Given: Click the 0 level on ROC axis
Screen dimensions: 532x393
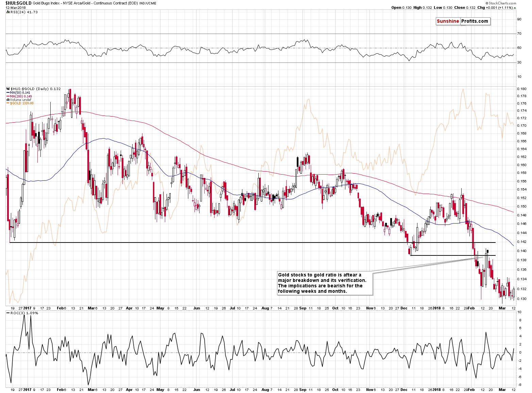Looking at the screenshot, I should click(x=520, y=353).
